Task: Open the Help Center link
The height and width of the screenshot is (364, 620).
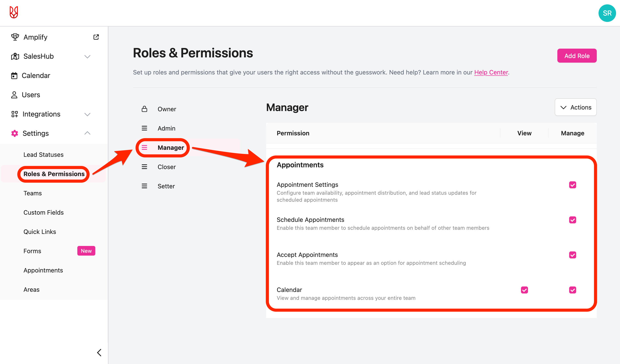Action: pos(491,72)
